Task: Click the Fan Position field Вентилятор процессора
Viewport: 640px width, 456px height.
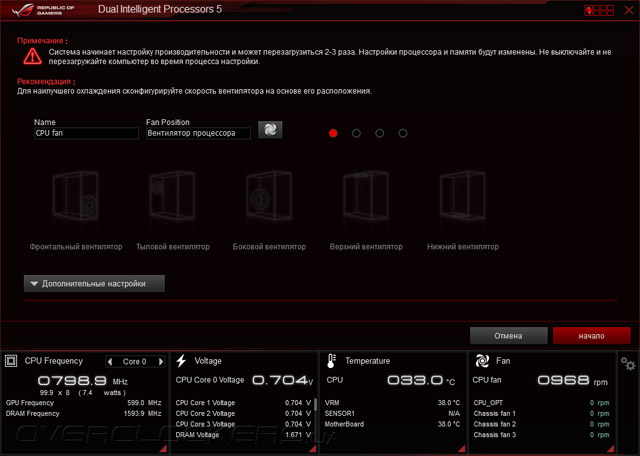Action: tap(198, 133)
